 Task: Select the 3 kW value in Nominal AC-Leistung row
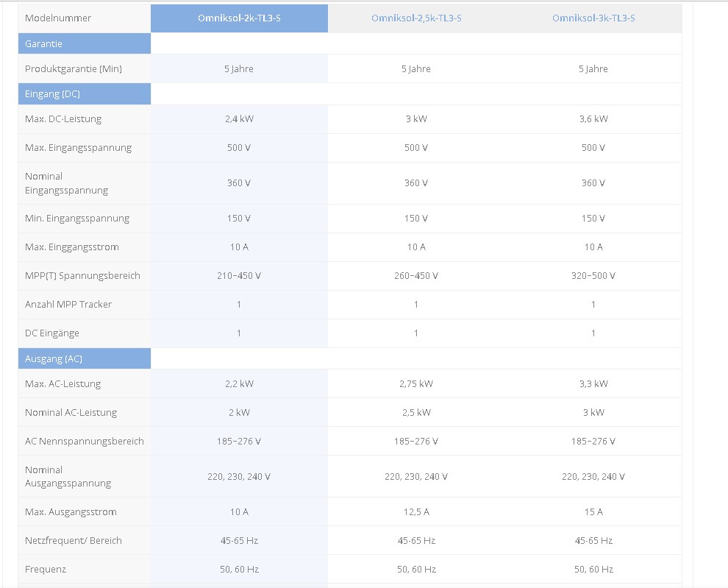tap(593, 413)
